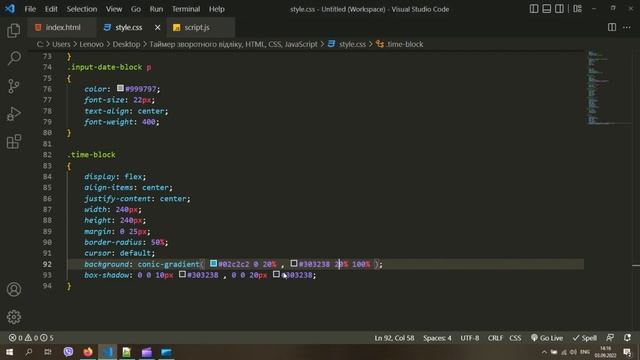
Task: Open notifications bell in status bar
Action: [627, 338]
